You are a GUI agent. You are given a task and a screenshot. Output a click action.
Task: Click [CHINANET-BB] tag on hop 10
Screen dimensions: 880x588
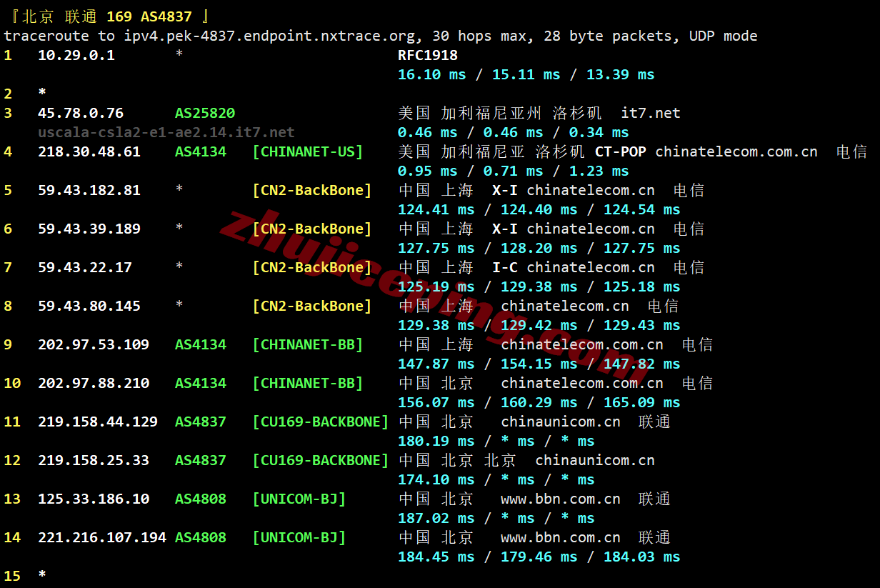(x=308, y=383)
